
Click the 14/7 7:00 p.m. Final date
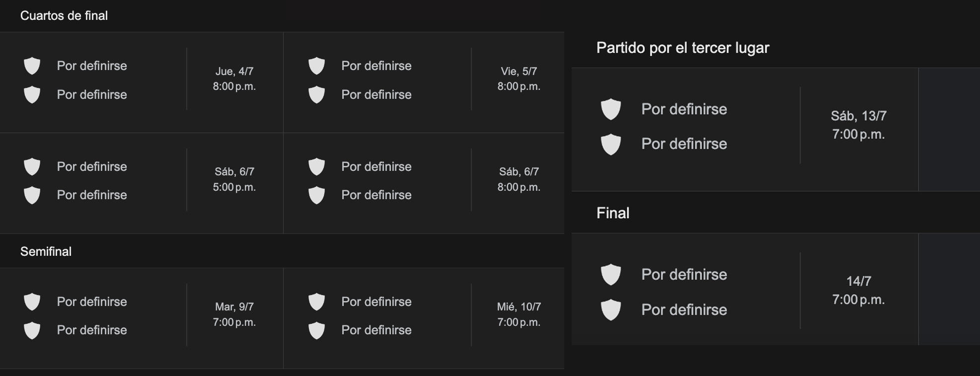[x=858, y=291]
